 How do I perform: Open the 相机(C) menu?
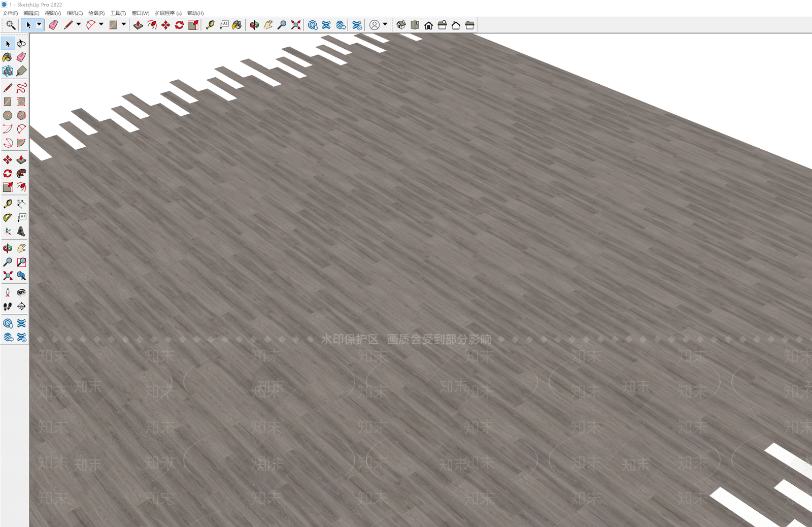(x=75, y=13)
